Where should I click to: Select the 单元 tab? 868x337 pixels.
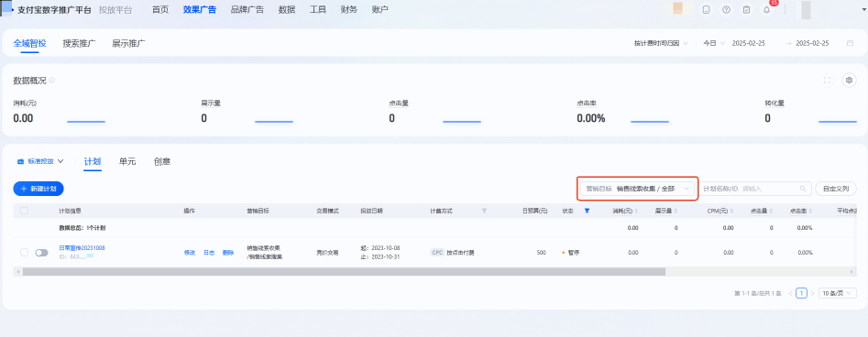[x=127, y=161]
